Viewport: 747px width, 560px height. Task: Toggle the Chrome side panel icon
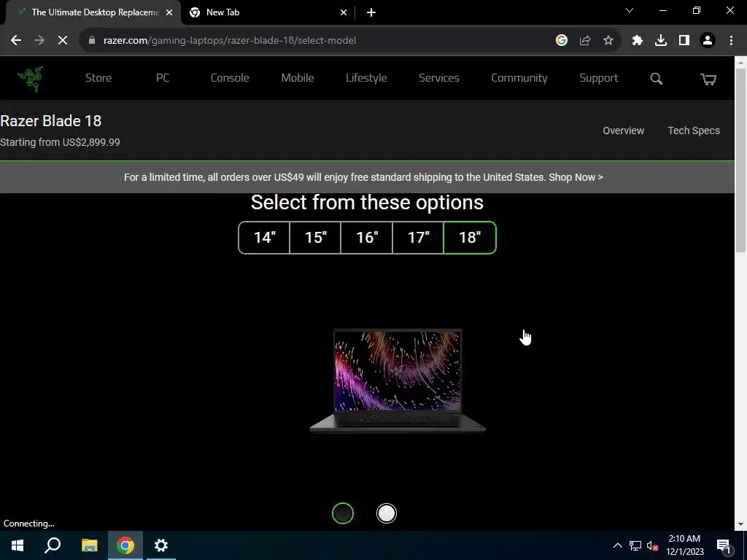(x=684, y=41)
